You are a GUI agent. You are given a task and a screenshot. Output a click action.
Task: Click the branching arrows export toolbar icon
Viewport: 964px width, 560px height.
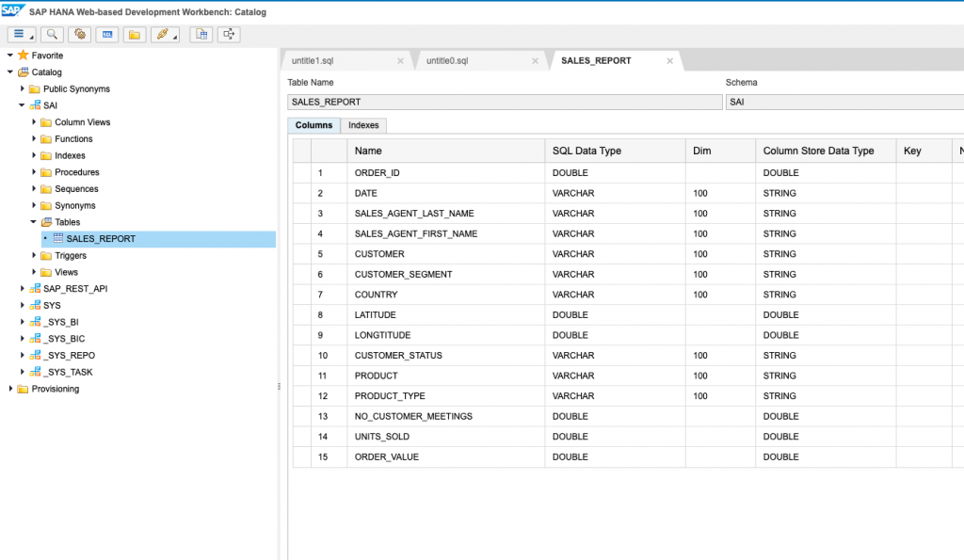click(229, 35)
